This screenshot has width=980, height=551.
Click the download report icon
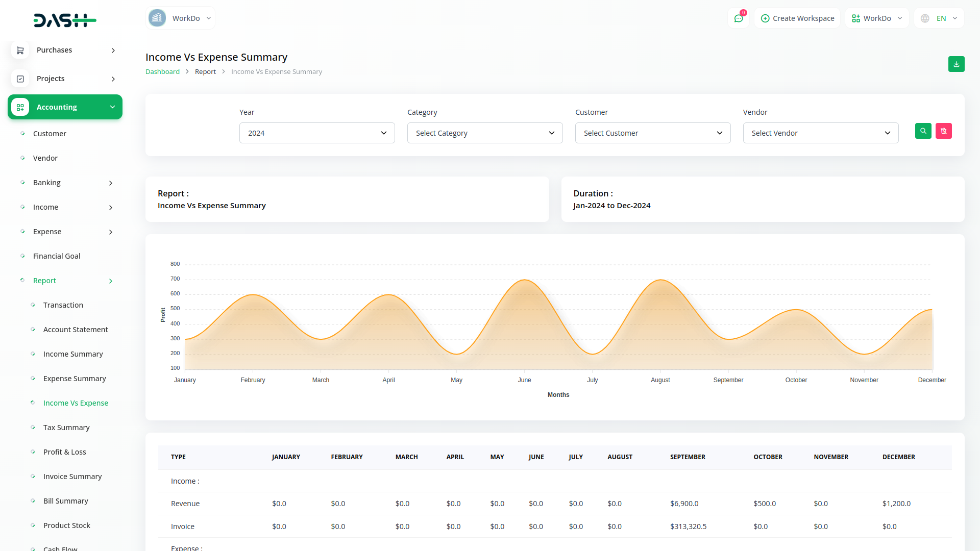957,64
